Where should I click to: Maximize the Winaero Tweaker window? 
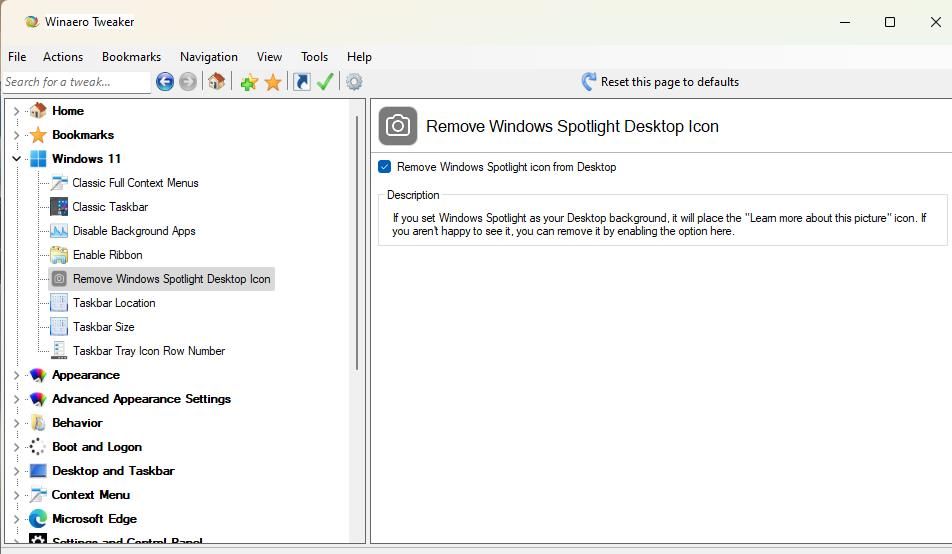coord(889,22)
